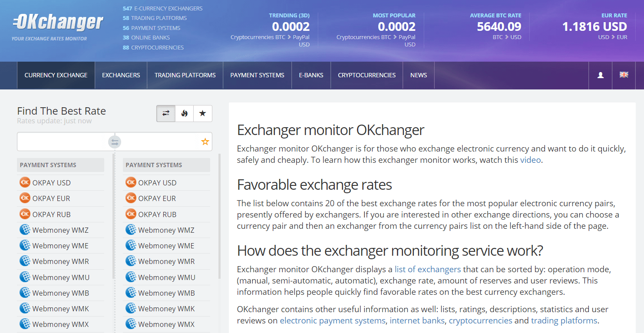Image resolution: width=644 pixels, height=333 pixels.
Task: Click the orange favorite star in search box
Action: tap(205, 142)
